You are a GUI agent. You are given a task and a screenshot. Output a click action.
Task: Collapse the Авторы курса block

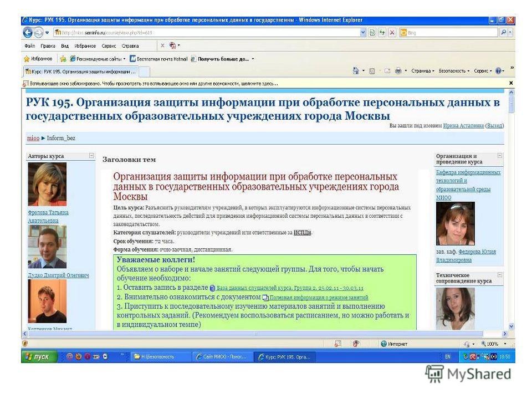[91, 156]
